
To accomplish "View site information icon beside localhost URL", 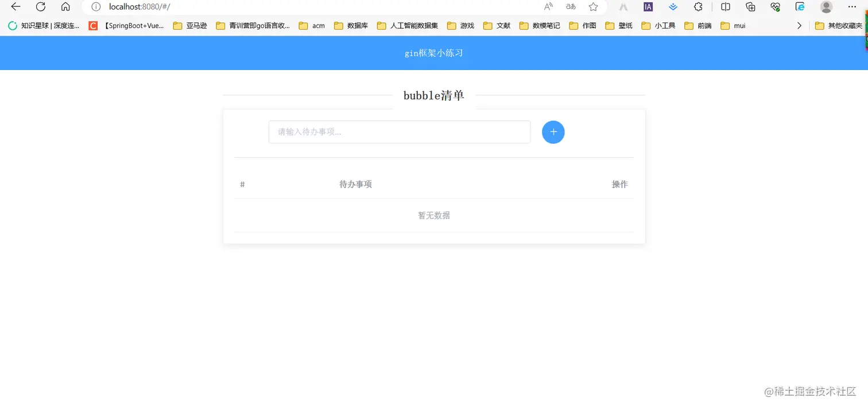I will (x=96, y=7).
